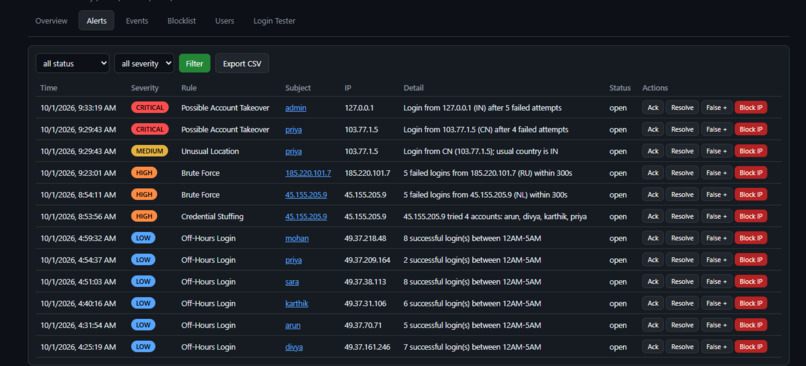
Task: Select the Rule column header
Action: (189, 88)
